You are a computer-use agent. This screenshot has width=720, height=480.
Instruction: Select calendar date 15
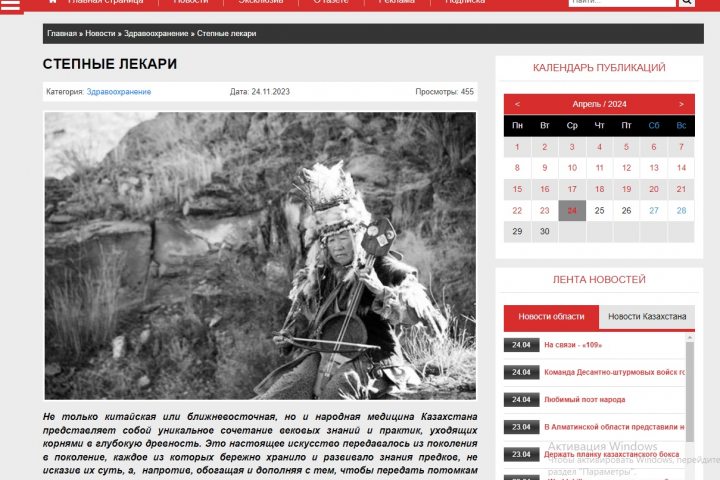pyautogui.click(x=517, y=189)
